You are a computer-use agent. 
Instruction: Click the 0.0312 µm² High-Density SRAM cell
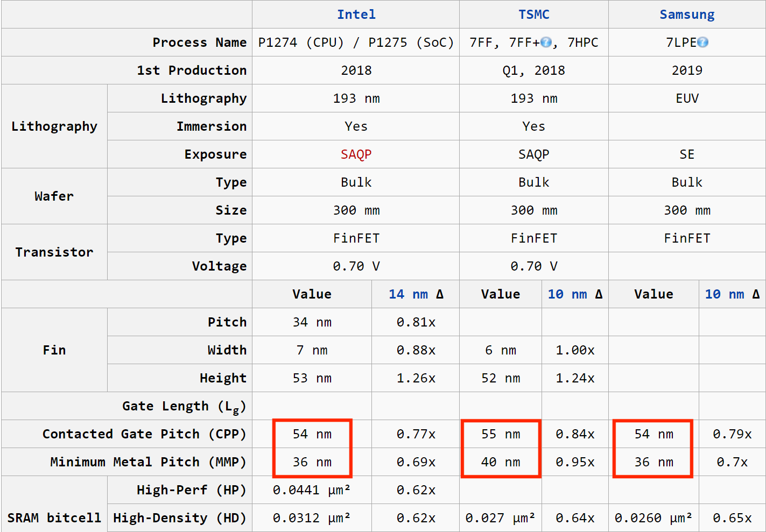click(x=312, y=518)
